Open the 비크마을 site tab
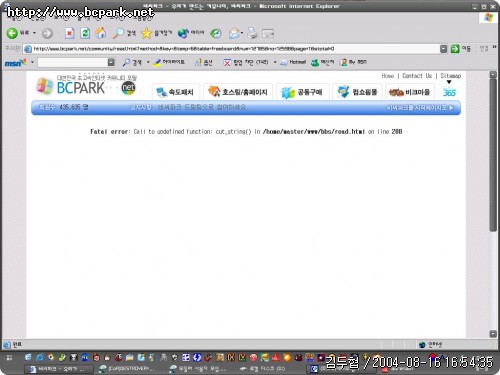This screenshot has height=375, width=500. coord(410,92)
